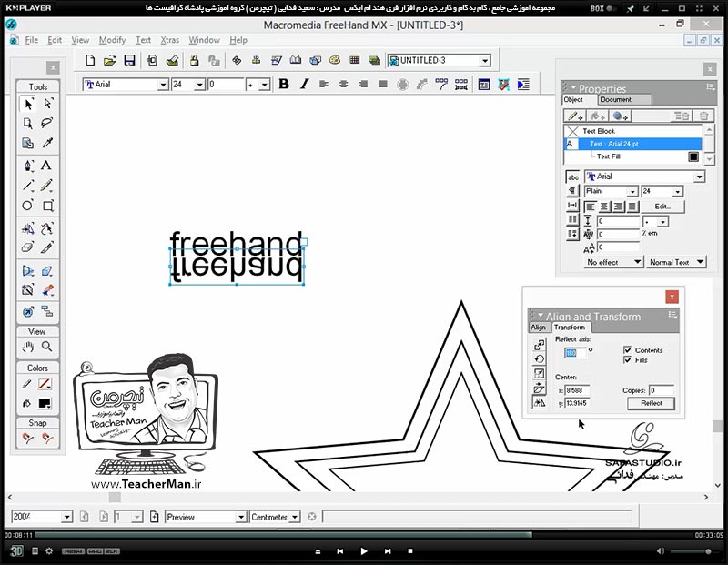Select the Rotate icon in Transform panel

click(540, 358)
